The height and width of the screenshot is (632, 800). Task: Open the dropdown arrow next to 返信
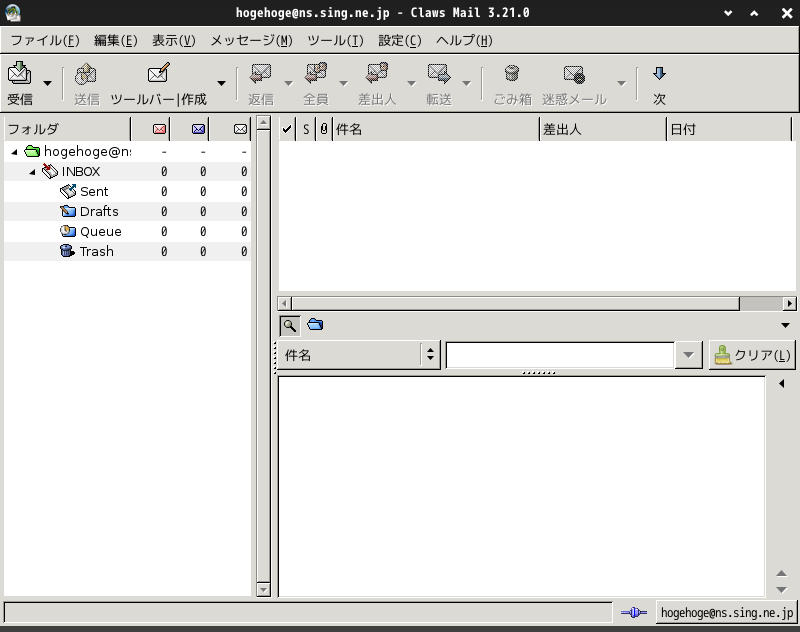(288, 83)
